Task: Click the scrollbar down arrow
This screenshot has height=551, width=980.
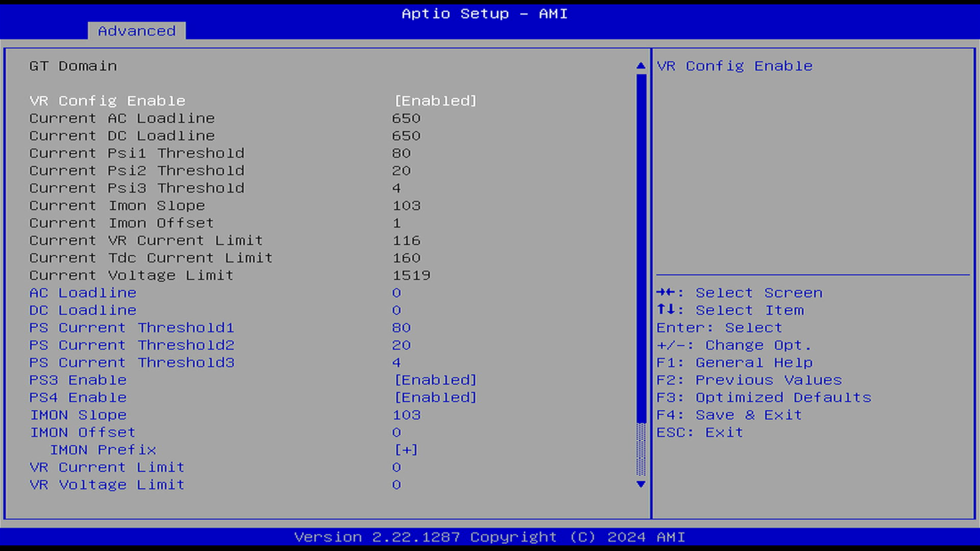Action: coord(641,484)
